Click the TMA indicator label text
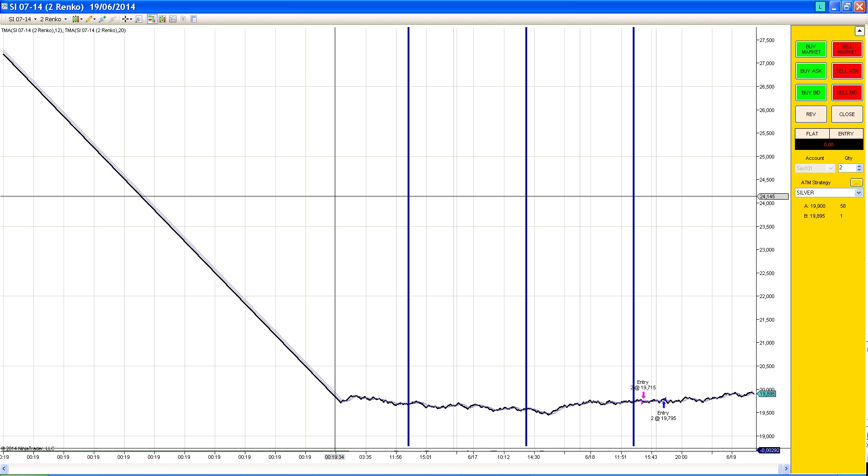 (64, 30)
